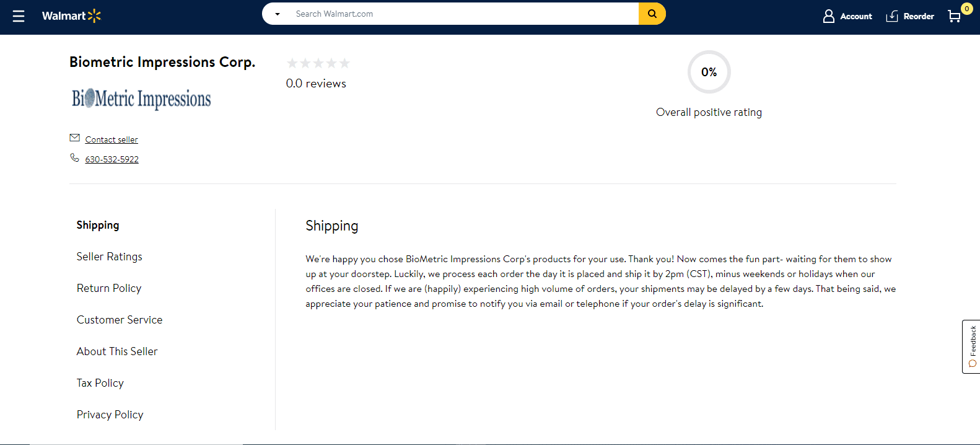The height and width of the screenshot is (445, 980).
Task: Focus the Search Walmart.com field
Action: click(465, 14)
